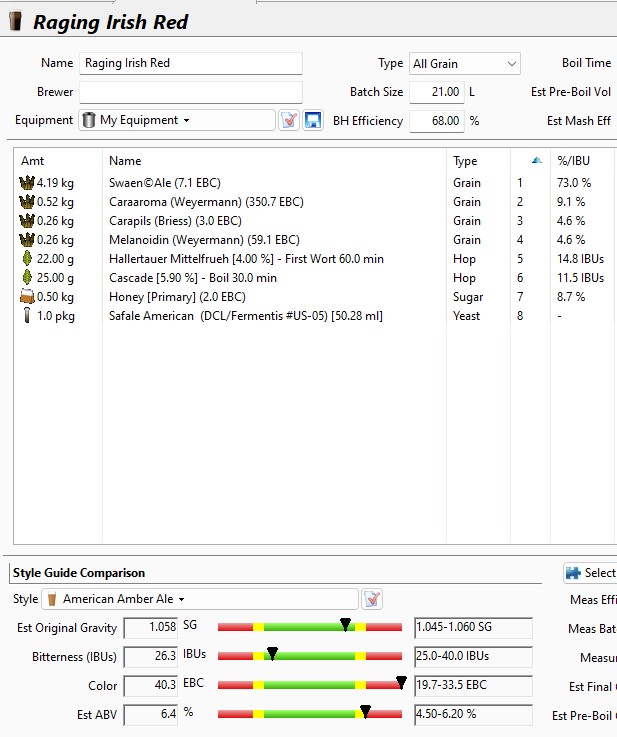
Task: Click the yeast vial icon for Safale American
Action: [x=26, y=316]
